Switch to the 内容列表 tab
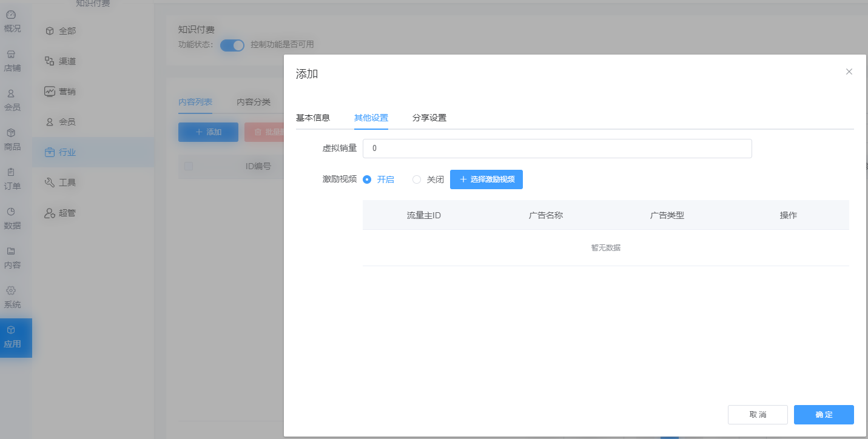868x439 pixels. (195, 102)
